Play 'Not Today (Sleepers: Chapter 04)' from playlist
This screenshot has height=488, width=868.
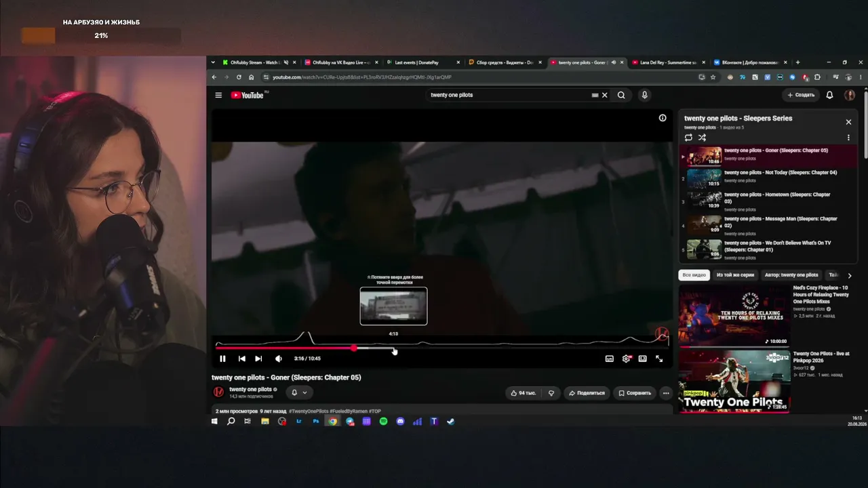pos(768,178)
